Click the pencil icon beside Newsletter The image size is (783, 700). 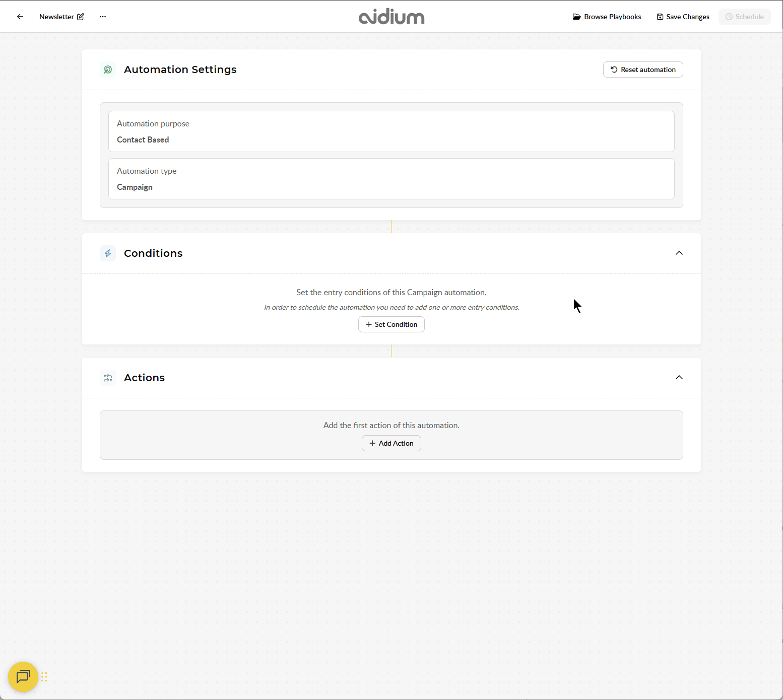(81, 17)
